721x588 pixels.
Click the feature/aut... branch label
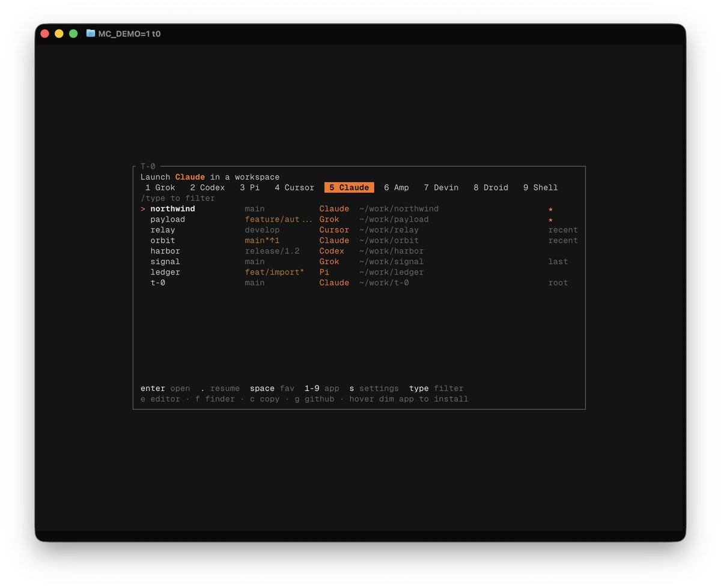click(x=279, y=219)
